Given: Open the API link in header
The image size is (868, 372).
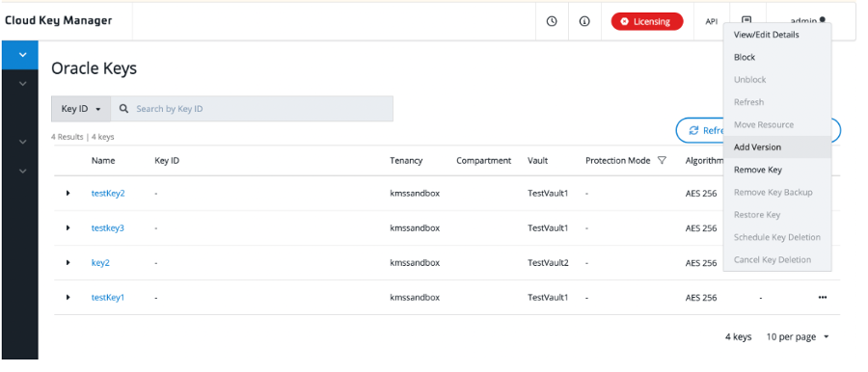Looking at the screenshot, I should [x=712, y=22].
